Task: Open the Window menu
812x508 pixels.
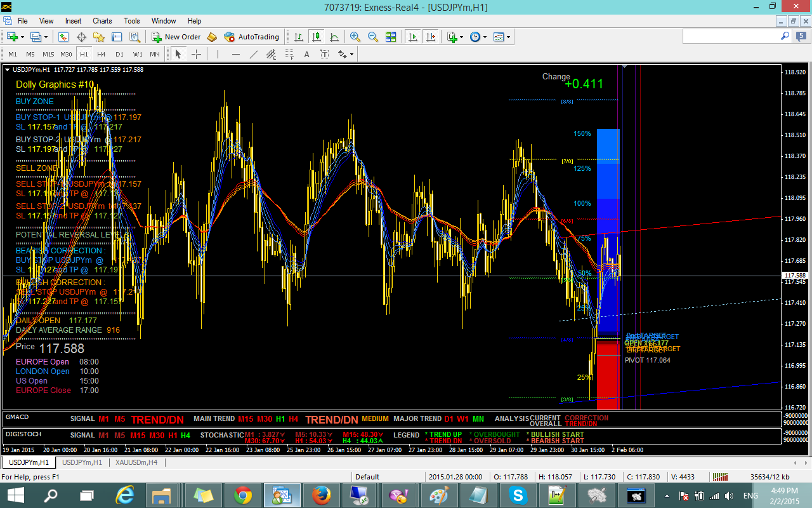Action: (x=164, y=21)
